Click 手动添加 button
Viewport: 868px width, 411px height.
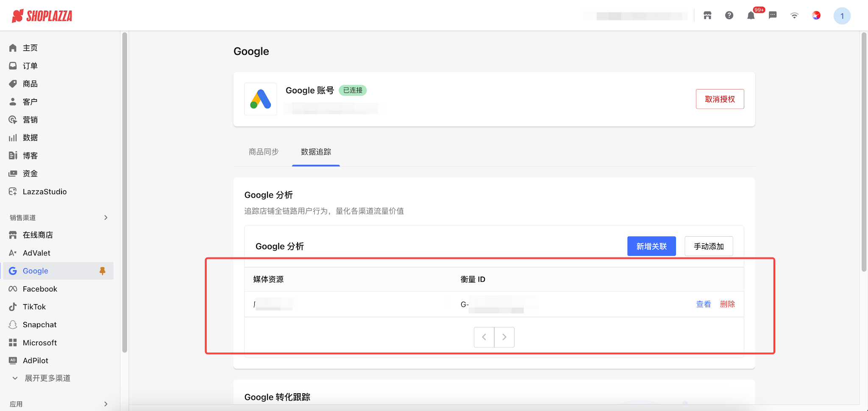coord(709,246)
